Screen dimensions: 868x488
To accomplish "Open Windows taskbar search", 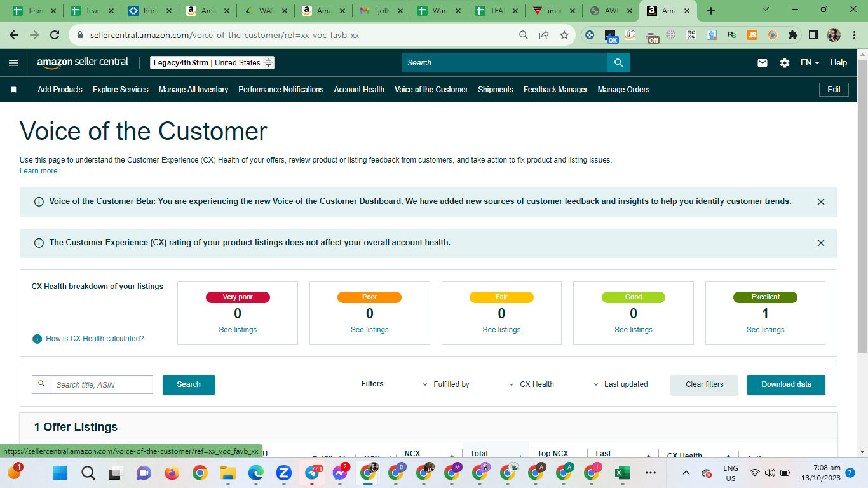I will pos(88,473).
